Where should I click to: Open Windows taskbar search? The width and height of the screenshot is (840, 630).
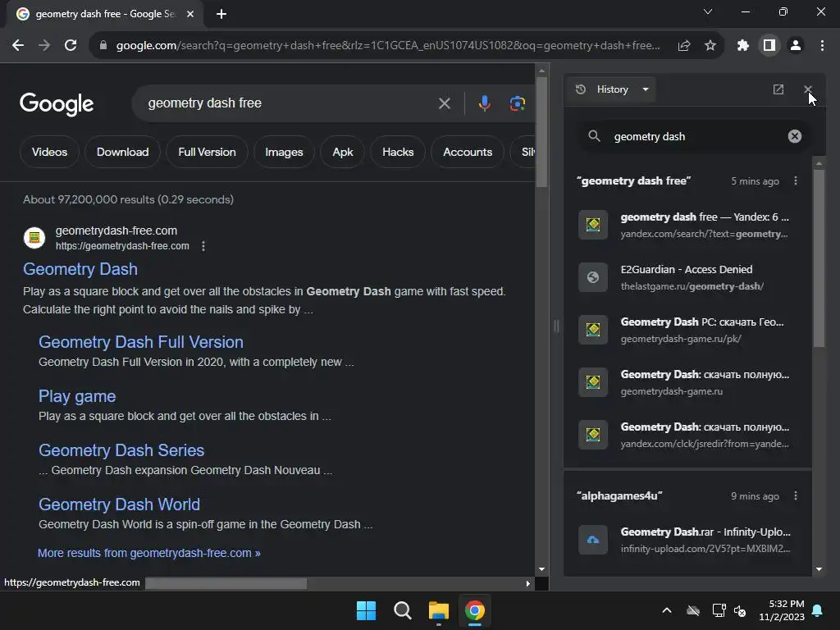point(402,610)
